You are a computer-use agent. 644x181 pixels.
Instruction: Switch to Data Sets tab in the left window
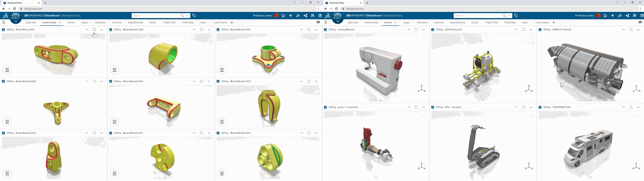click(x=31, y=22)
